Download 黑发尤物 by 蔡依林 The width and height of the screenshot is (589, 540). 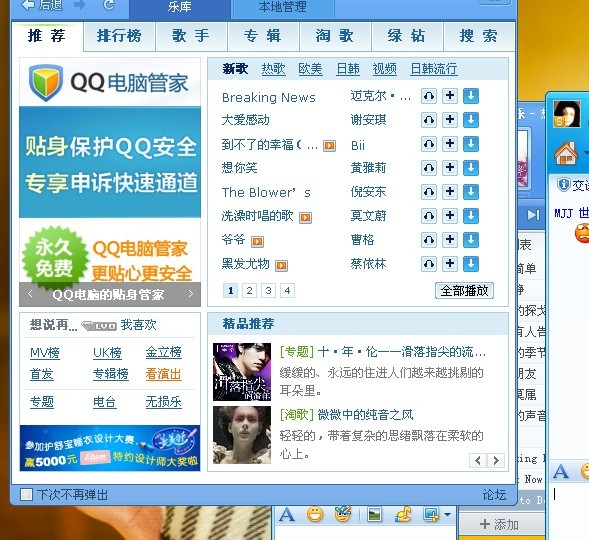tap(471, 264)
